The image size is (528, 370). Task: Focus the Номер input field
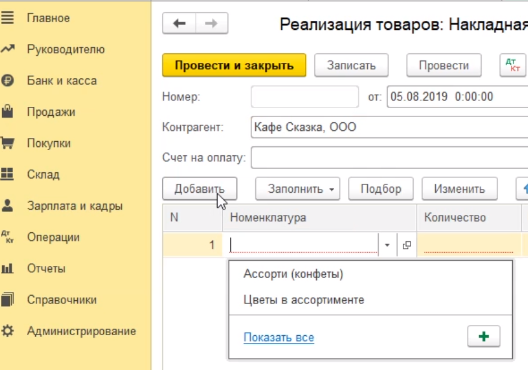point(305,97)
